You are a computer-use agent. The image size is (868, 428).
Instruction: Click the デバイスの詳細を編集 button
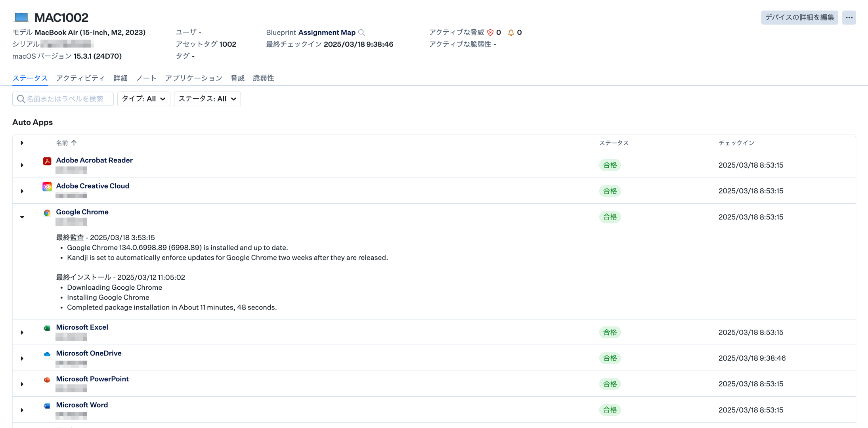pos(799,17)
